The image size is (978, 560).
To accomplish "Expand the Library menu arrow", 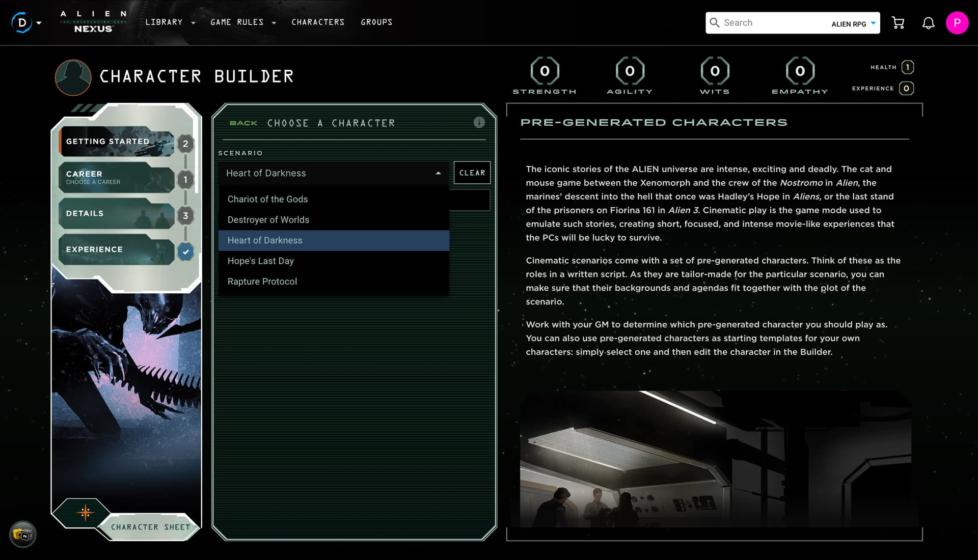I will coord(193,23).
